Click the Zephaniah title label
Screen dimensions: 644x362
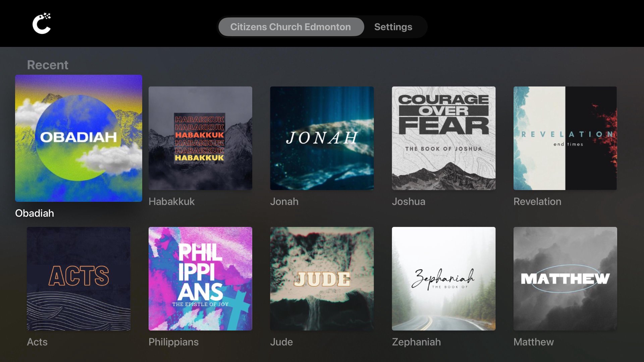coord(416,342)
